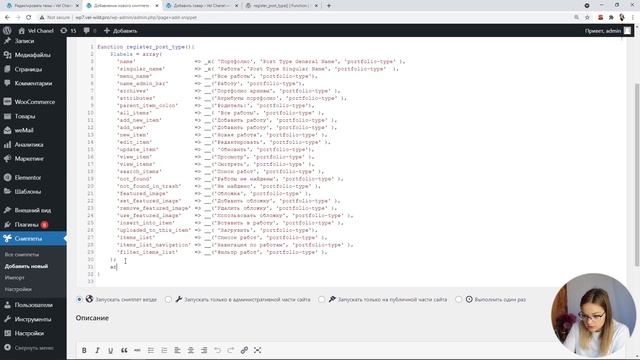Click Добавить in the admin bar
This screenshot has height=360, width=640.
click(x=120, y=31)
